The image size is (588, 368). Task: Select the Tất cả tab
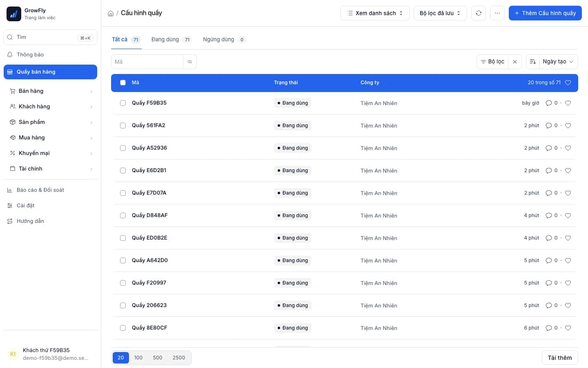pos(126,40)
